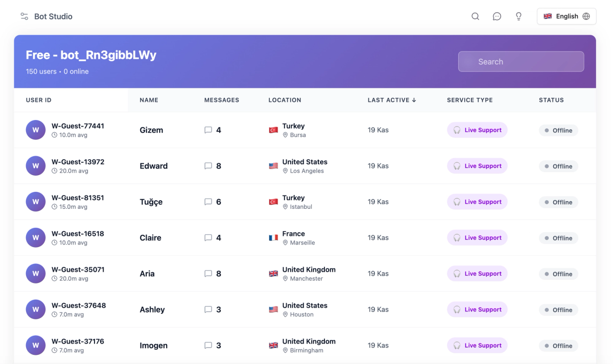613x364 pixels.
Task: Click the message bubble icon in Edward's row
Action: (x=208, y=165)
